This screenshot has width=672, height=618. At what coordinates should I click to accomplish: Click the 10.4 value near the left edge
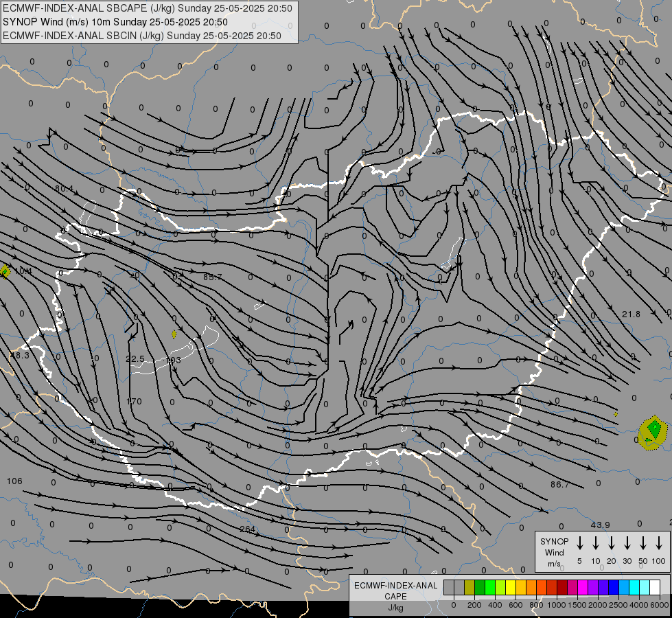pos(23,271)
